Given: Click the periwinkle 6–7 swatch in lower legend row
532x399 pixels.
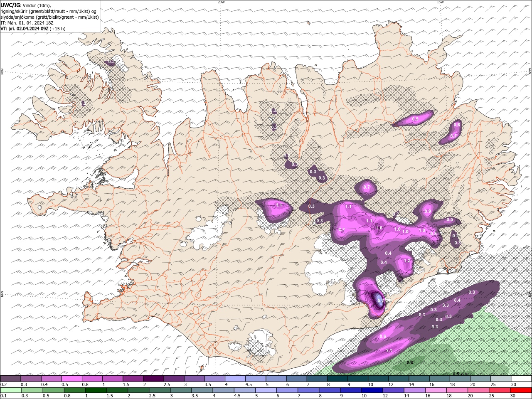Looking at the screenshot, I should [287, 390].
